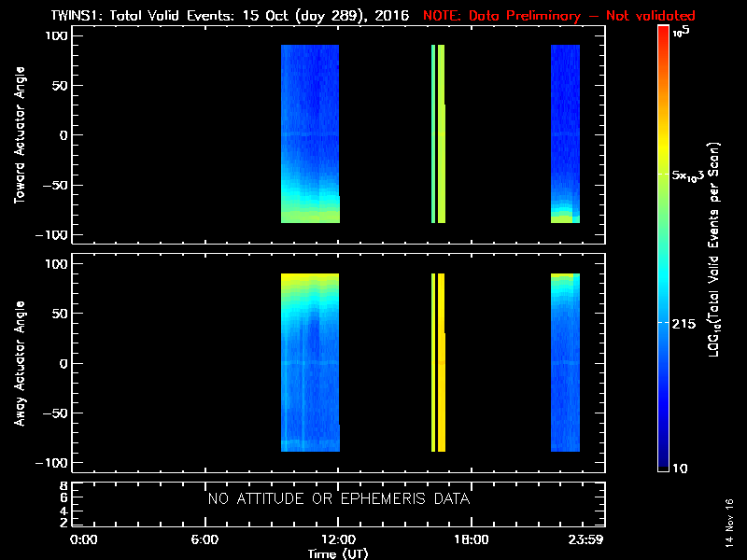This screenshot has height=560, width=747.
Task: Click the yellow stripes in the Away panel
Action: tap(438, 364)
